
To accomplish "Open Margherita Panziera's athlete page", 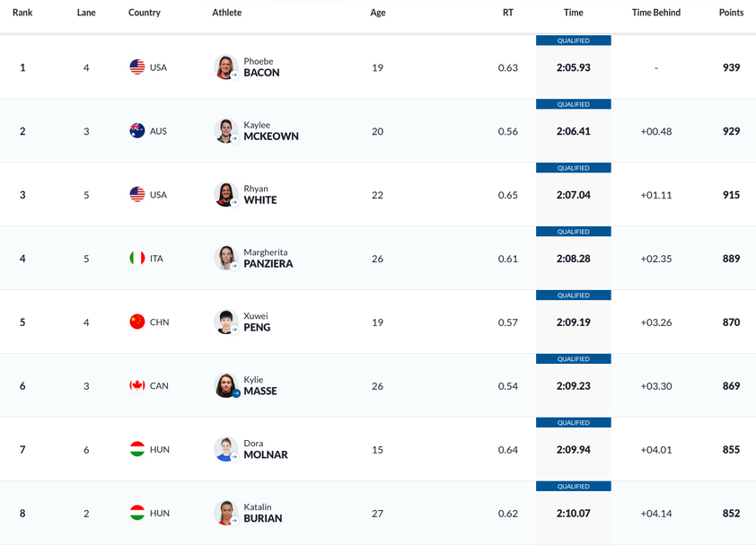I will [268, 259].
